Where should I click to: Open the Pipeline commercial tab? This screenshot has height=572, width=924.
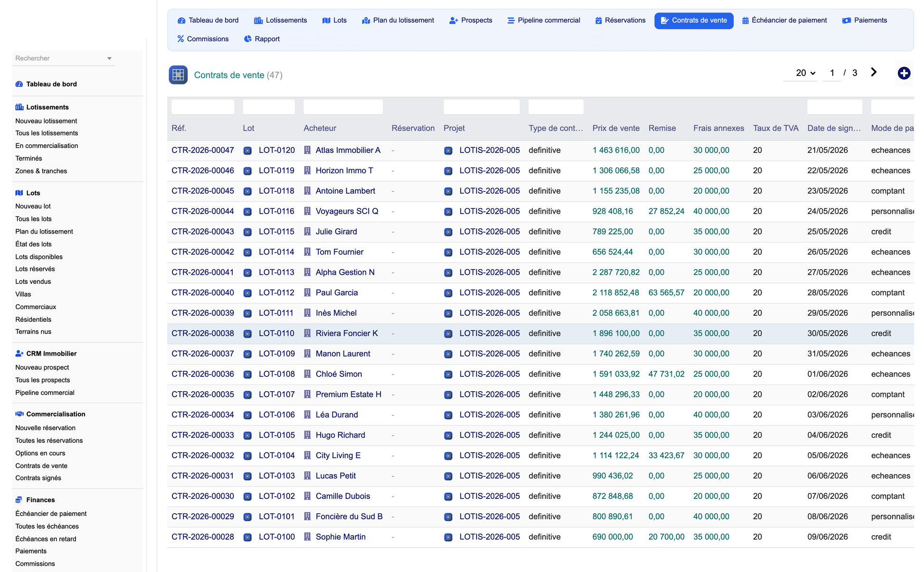(x=544, y=20)
